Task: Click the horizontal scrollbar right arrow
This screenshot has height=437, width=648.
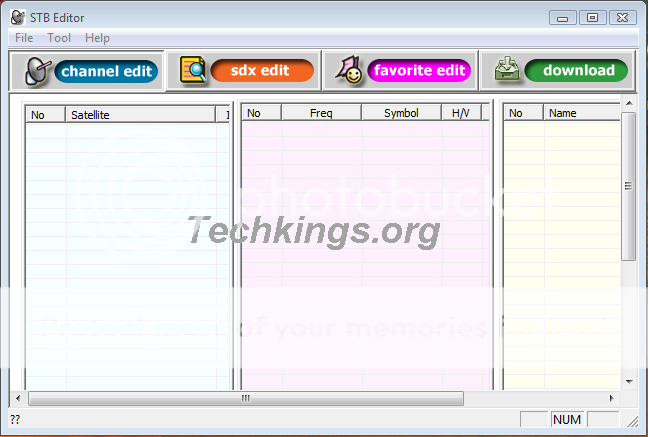Action: point(612,399)
